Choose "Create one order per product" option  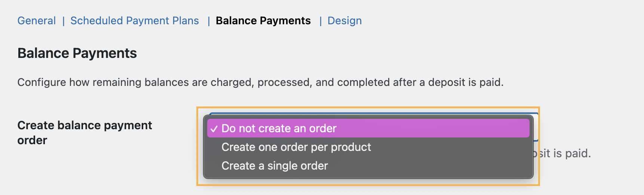(296, 147)
